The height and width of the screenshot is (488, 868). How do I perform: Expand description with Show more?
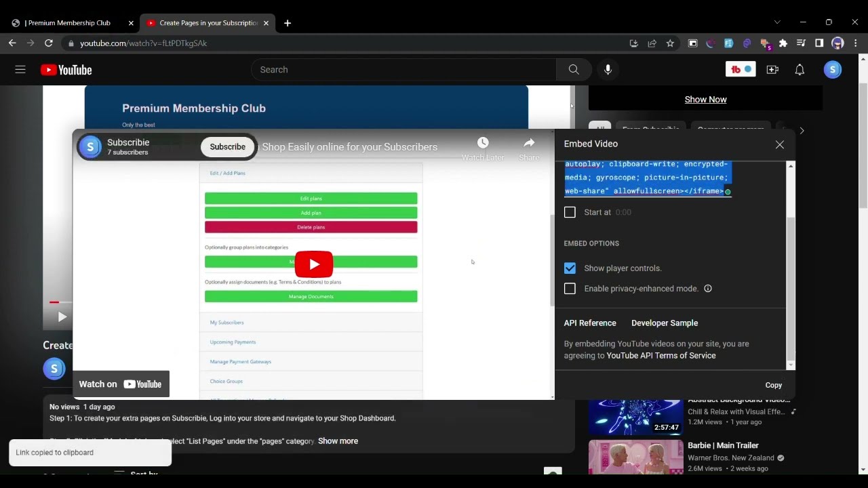338,441
